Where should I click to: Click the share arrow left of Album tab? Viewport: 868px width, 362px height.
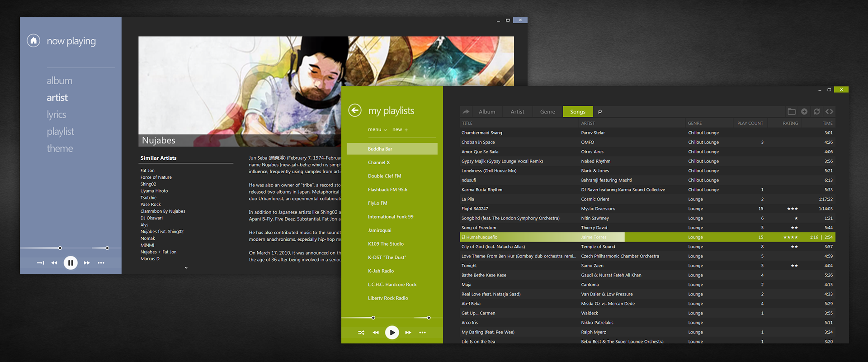pos(466,112)
